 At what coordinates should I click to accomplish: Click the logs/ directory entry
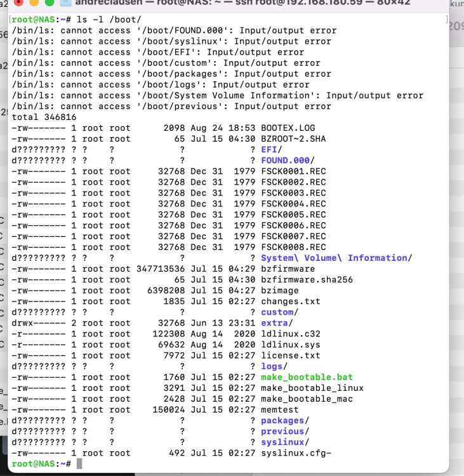[x=274, y=367]
